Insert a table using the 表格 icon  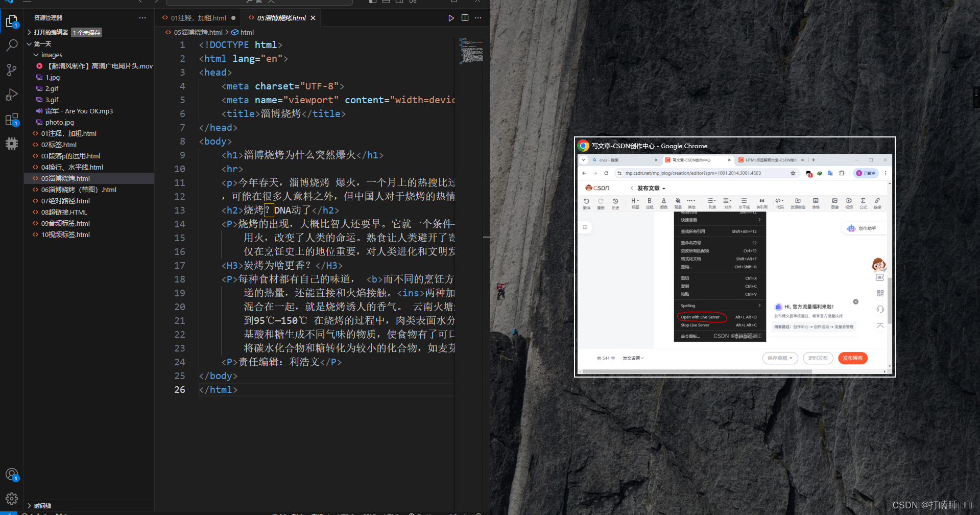(x=816, y=203)
